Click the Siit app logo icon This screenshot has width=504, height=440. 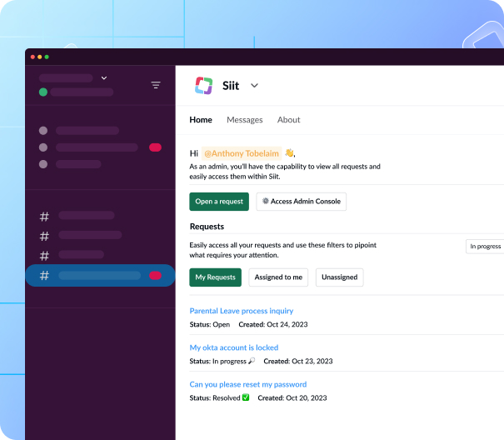click(203, 86)
